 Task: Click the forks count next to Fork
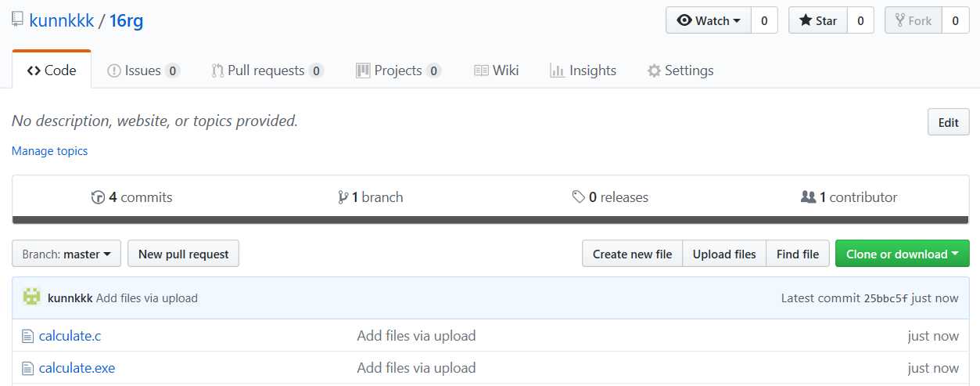pos(955,21)
